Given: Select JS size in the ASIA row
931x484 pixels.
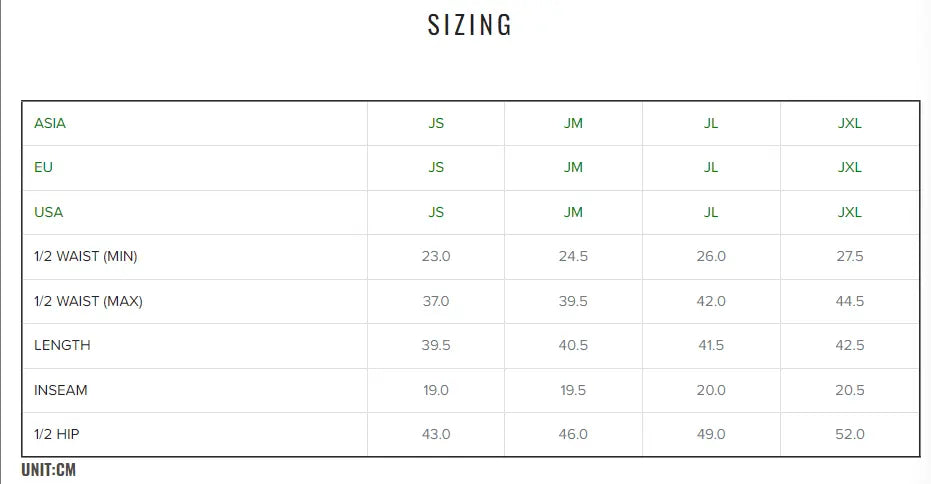Looking at the screenshot, I should click(436, 124).
